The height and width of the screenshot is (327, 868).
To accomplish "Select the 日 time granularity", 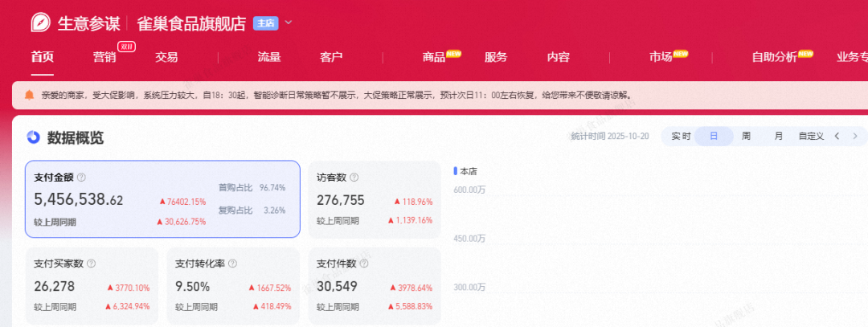I will 714,137.
